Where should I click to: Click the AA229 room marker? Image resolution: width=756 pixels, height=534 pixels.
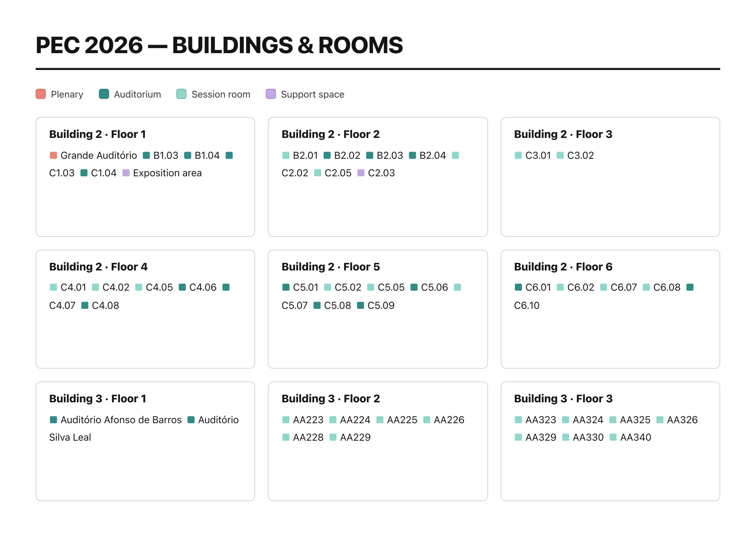tap(333, 437)
